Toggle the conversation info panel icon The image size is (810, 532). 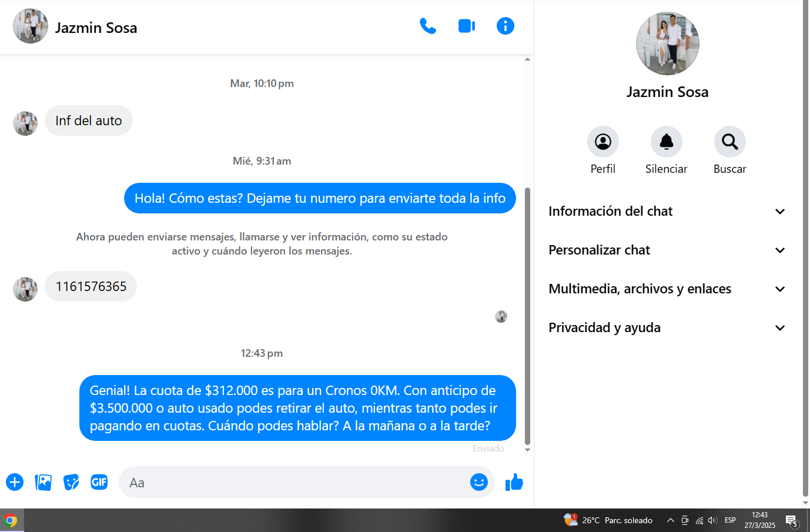click(x=505, y=26)
